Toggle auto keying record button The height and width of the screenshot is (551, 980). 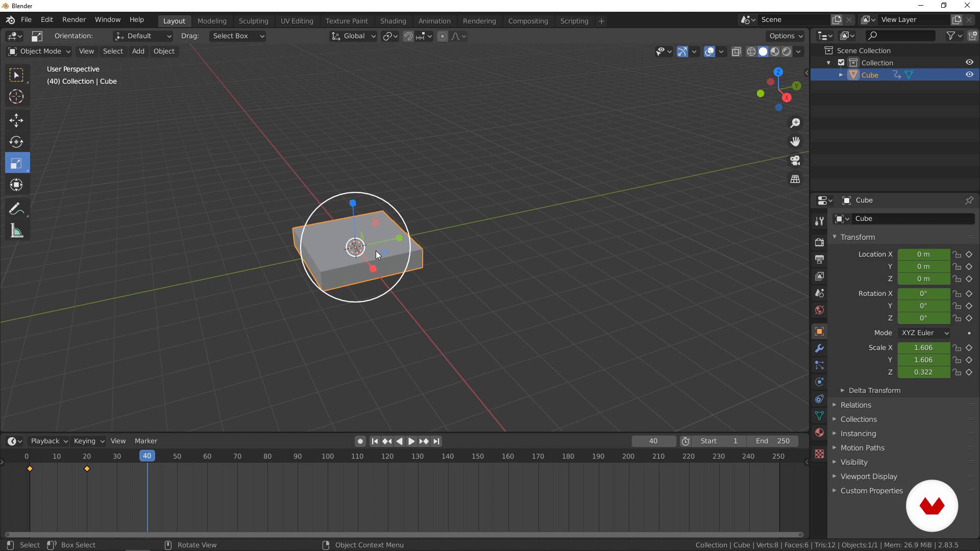click(360, 441)
